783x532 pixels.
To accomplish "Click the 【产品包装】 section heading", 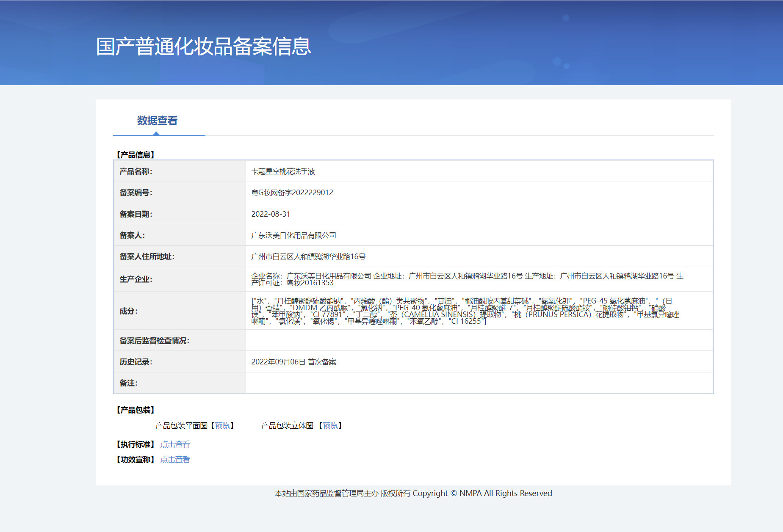I will tap(136, 410).
